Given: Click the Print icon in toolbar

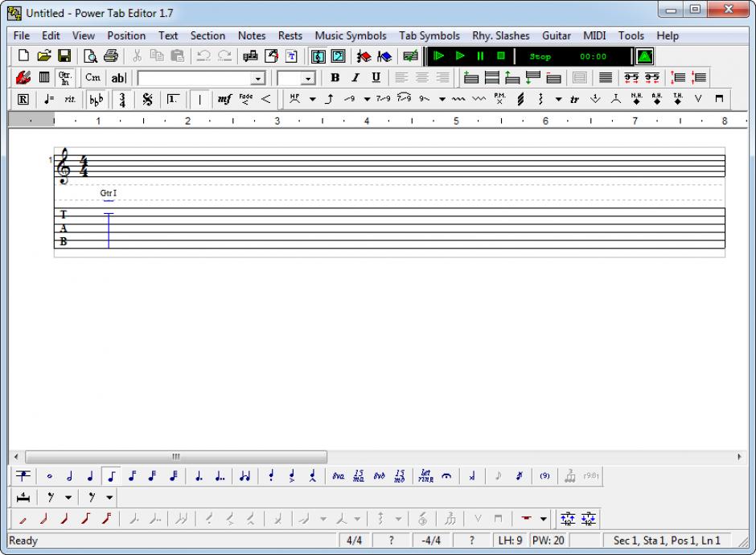Looking at the screenshot, I should 110,56.
